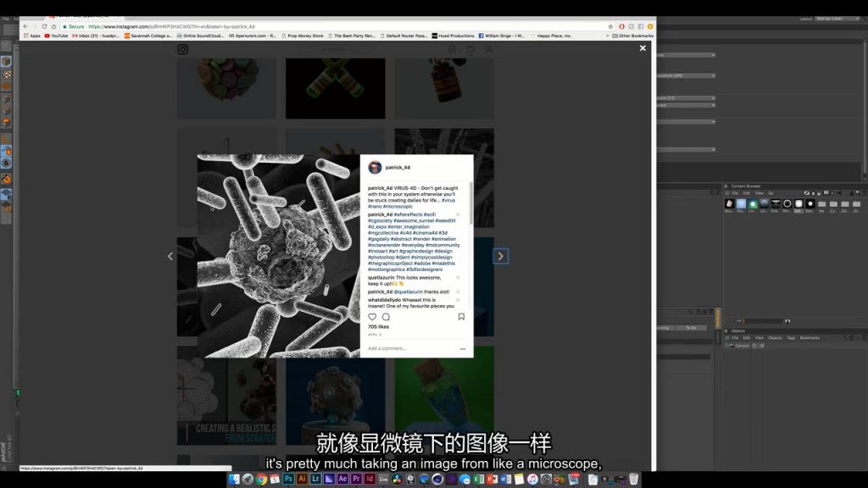
Task: Open the Apps bookmarks shortcut
Action: [x=32, y=36]
